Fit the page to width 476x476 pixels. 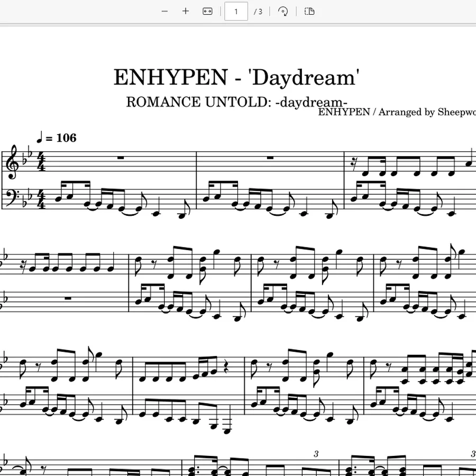tap(207, 12)
